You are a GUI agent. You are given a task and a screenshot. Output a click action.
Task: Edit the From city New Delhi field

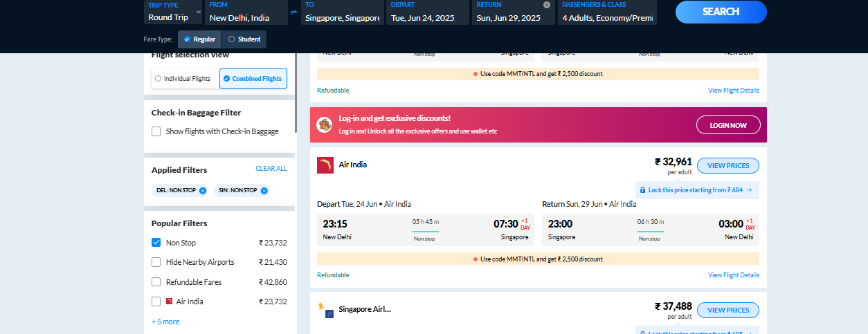click(x=247, y=12)
